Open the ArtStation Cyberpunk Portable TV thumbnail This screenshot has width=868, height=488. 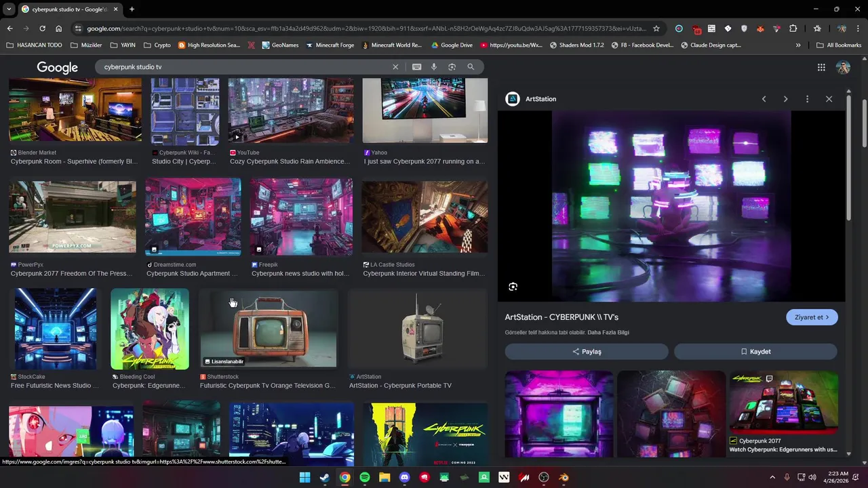click(418, 328)
